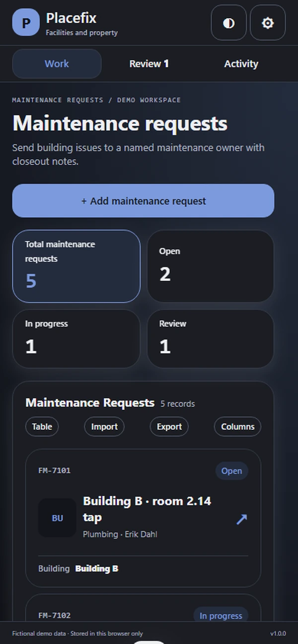Click Add maintenance request button

point(143,201)
